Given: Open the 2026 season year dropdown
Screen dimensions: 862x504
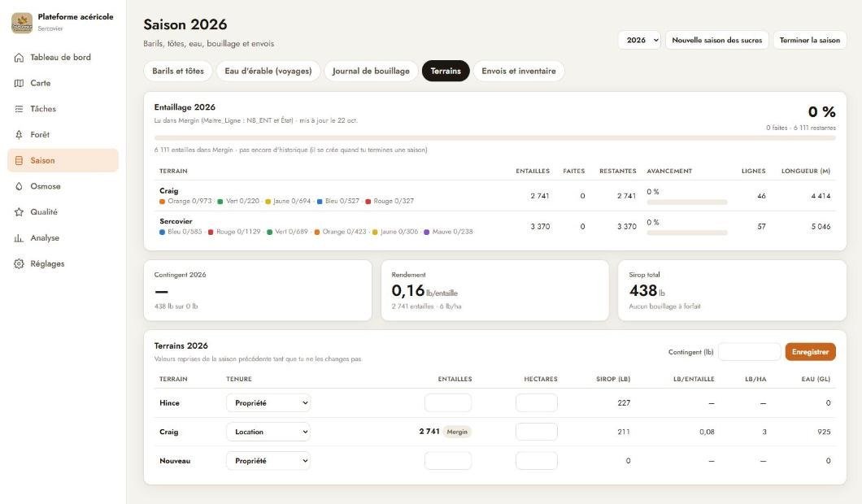Looking at the screenshot, I should pos(639,40).
